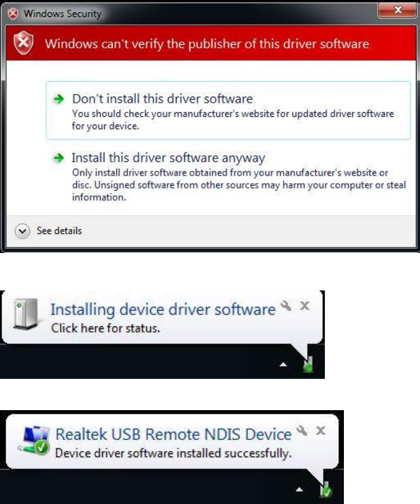The width and height of the screenshot is (420, 504).
Task: Choose Install this driver software anyway
Action: (x=228, y=177)
